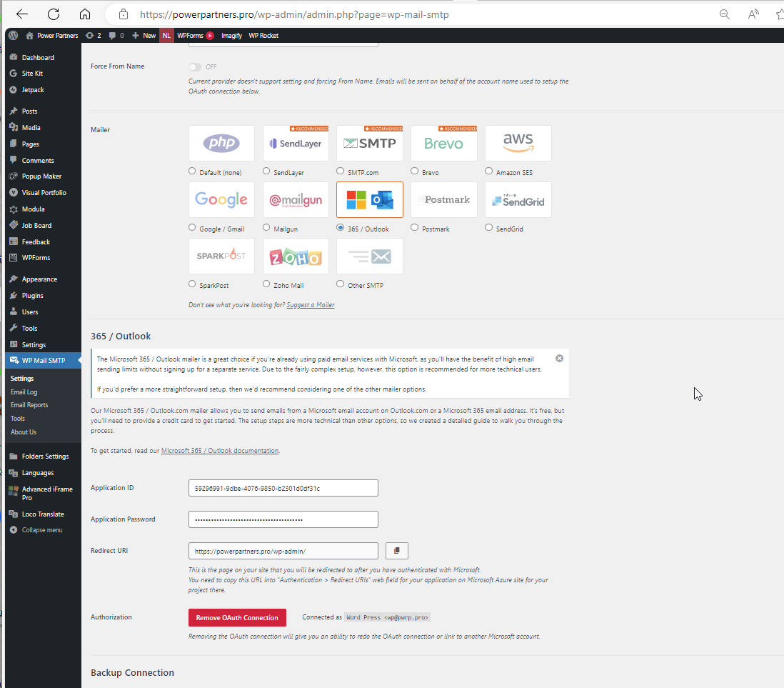This screenshot has height=688, width=784.
Task: Choose Postmark radio button
Action: pos(415,228)
